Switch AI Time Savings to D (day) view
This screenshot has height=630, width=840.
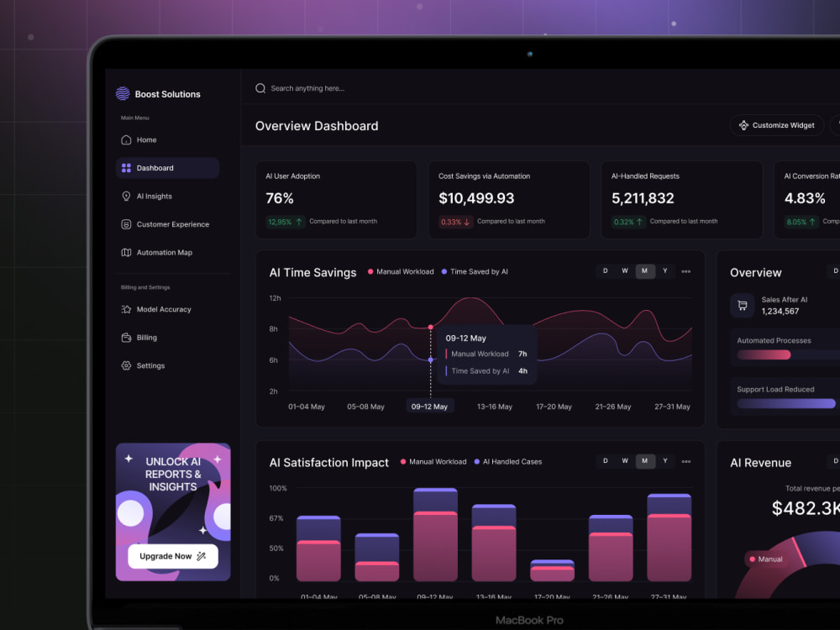pos(606,271)
